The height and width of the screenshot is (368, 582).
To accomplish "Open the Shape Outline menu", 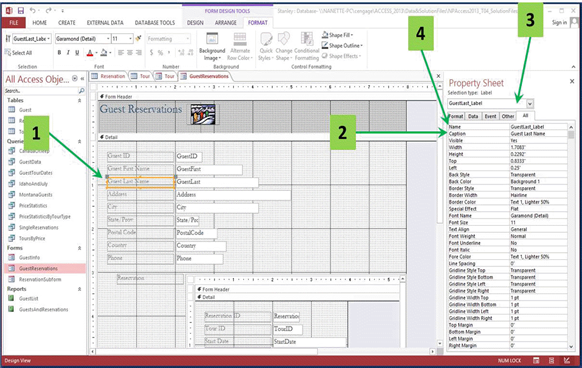I will 342,45.
